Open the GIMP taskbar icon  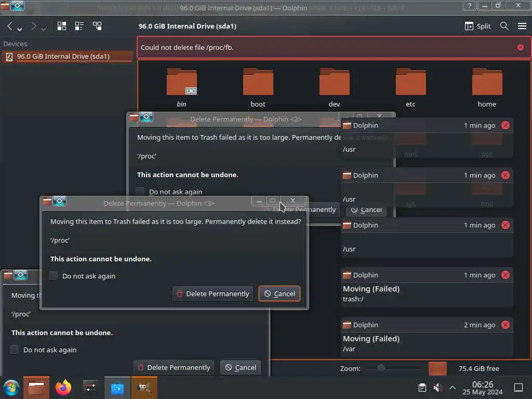click(144, 388)
